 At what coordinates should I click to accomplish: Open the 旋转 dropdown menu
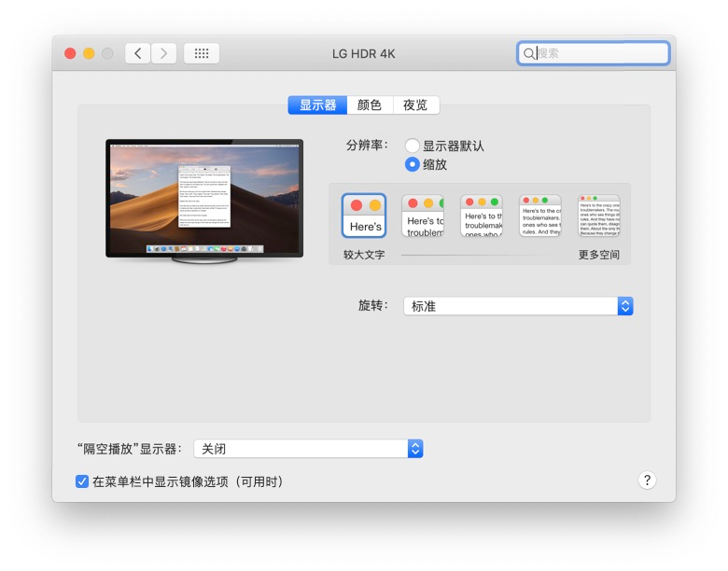click(x=518, y=306)
